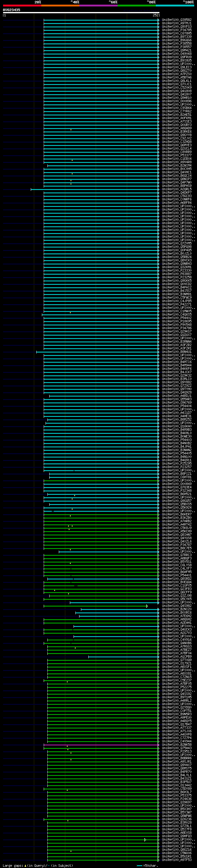Click hit label UniRef100_Q4UCK3
This screenshot has height=868, width=197.
click(x=176, y=629)
